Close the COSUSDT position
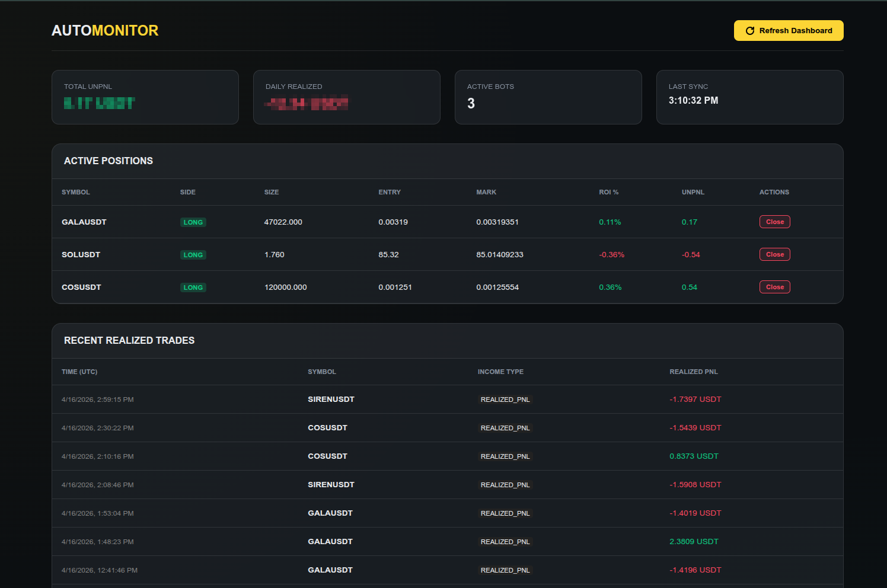The height and width of the screenshot is (588, 887). tap(775, 286)
